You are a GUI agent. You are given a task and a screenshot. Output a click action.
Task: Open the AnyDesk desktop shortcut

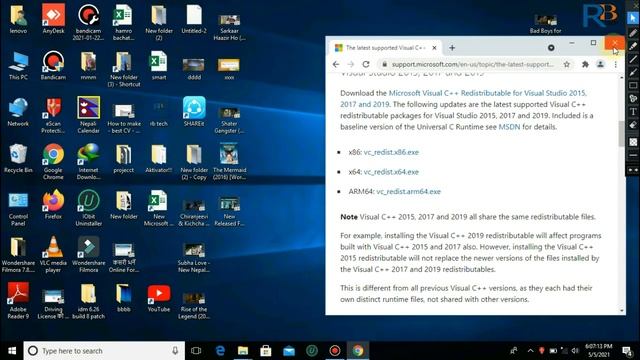(x=53, y=18)
